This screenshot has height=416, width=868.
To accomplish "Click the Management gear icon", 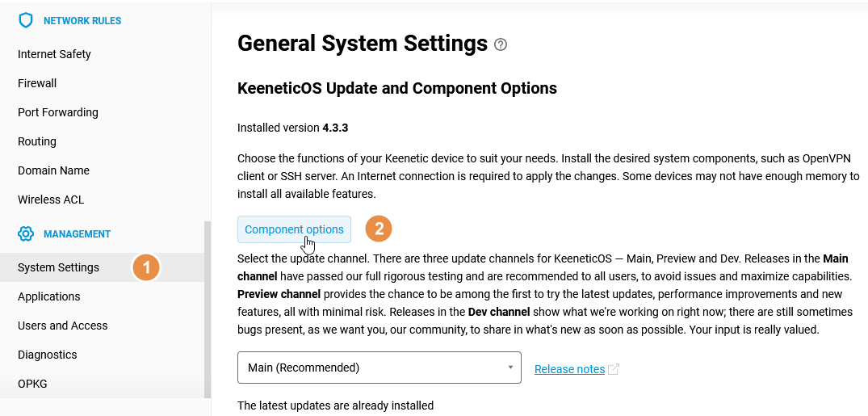I will [x=26, y=234].
